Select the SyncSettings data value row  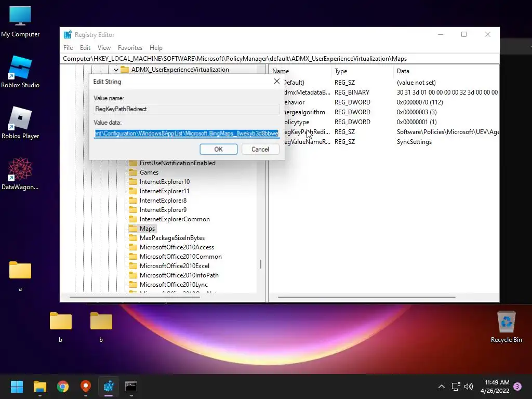pyautogui.click(x=414, y=142)
